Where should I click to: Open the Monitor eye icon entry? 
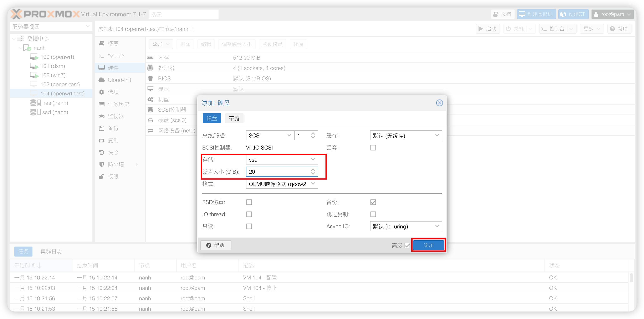tap(102, 116)
